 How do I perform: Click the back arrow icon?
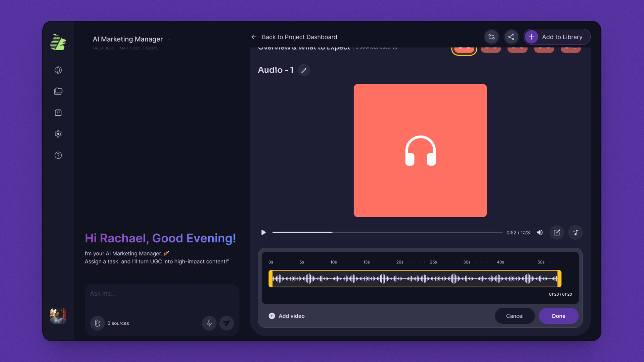click(254, 37)
